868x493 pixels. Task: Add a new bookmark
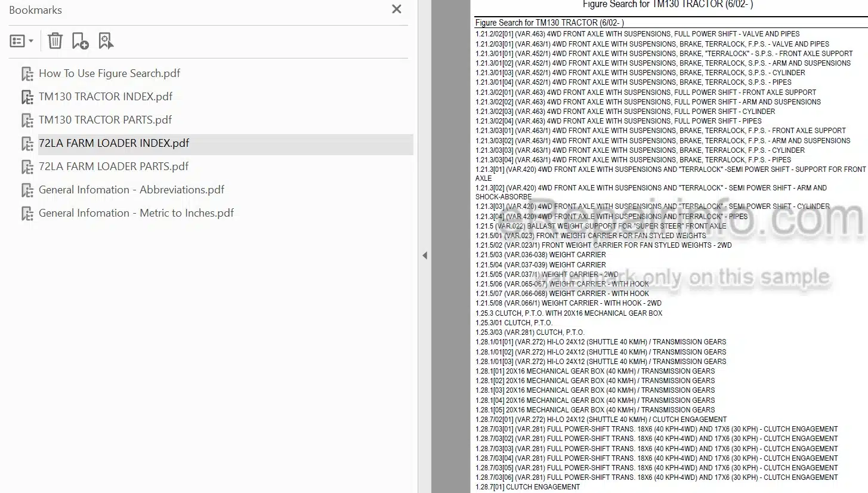80,41
